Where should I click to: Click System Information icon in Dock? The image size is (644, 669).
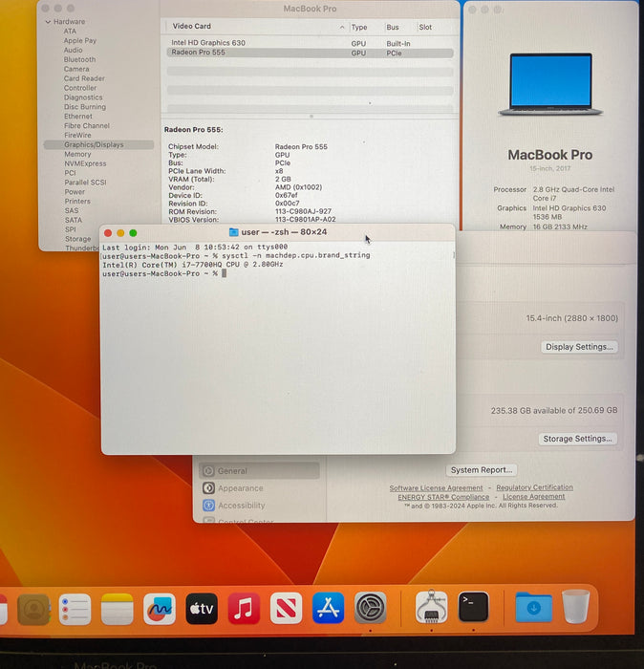(x=431, y=607)
